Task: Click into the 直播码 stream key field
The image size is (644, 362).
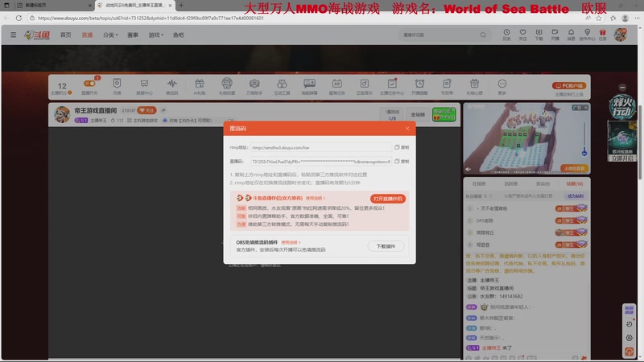Action: (x=320, y=162)
